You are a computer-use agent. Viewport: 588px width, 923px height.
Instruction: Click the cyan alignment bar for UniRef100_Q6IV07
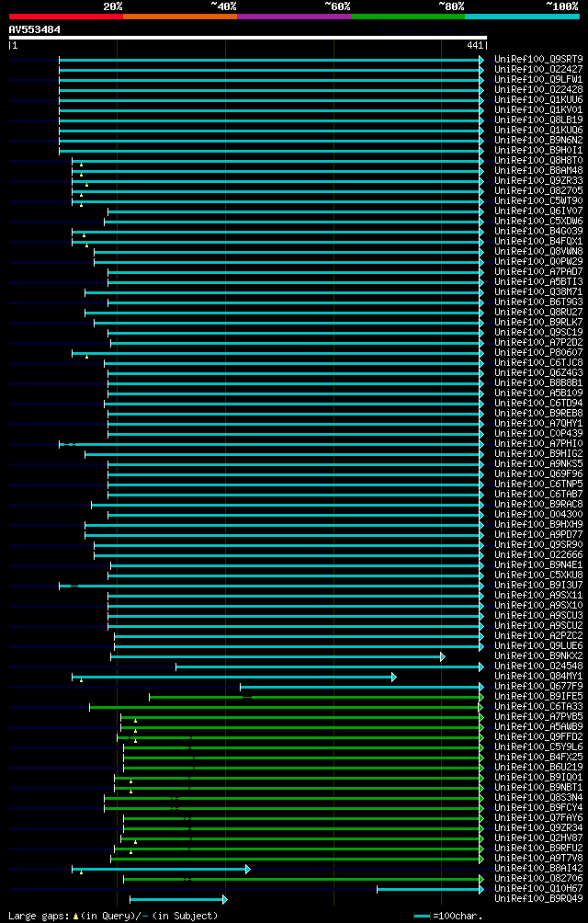coord(294,211)
